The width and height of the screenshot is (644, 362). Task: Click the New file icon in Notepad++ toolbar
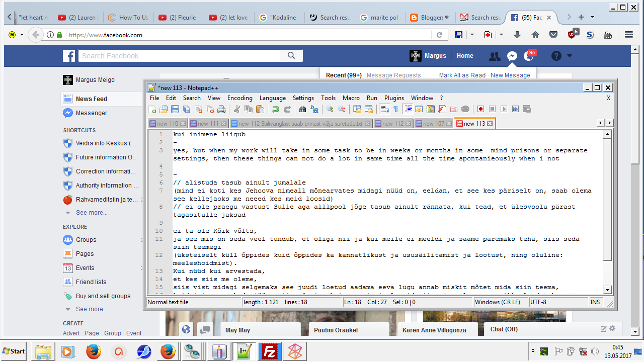click(x=152, y=109)
